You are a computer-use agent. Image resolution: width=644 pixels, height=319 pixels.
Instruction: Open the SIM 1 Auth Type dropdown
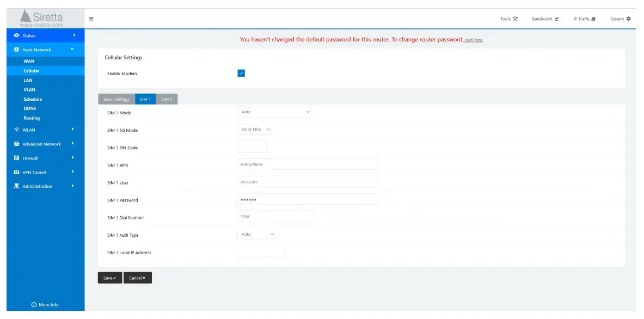[256, 234]
